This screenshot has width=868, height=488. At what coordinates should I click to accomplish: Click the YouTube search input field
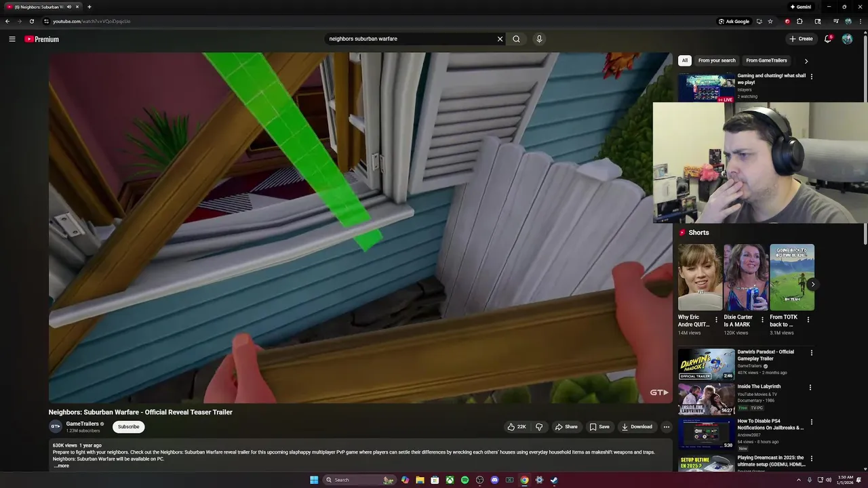click(x=411, y=39)
